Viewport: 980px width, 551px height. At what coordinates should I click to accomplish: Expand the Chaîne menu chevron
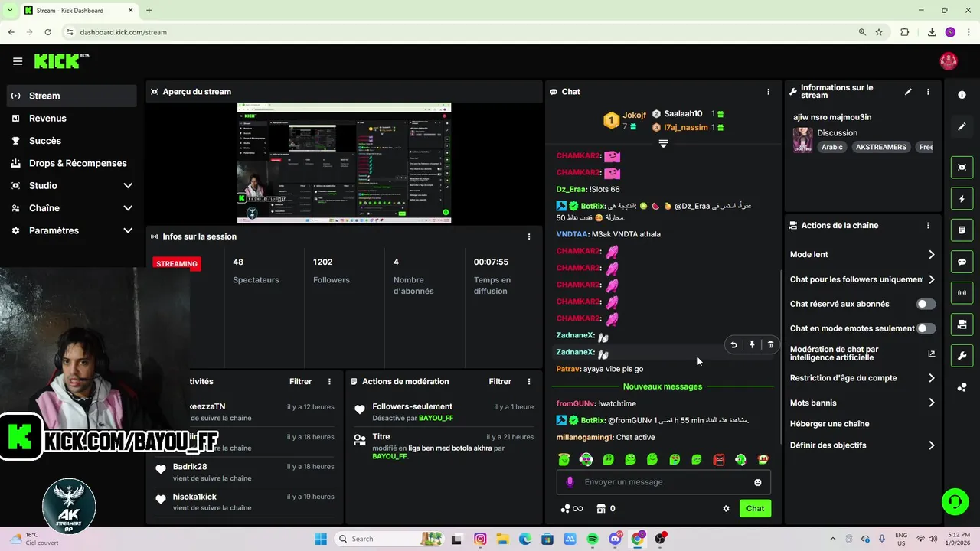[x=128, y=208]
